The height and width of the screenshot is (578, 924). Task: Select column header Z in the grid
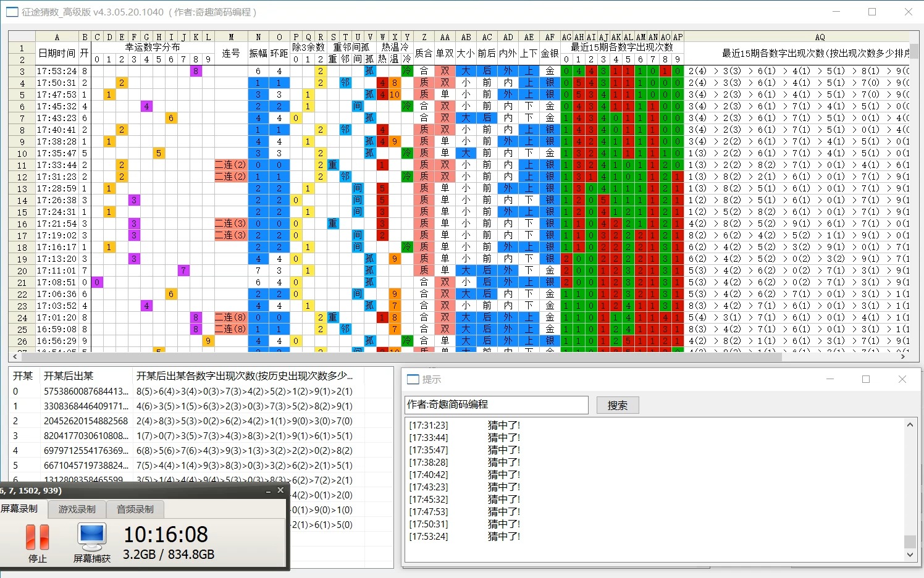point(424,37)
